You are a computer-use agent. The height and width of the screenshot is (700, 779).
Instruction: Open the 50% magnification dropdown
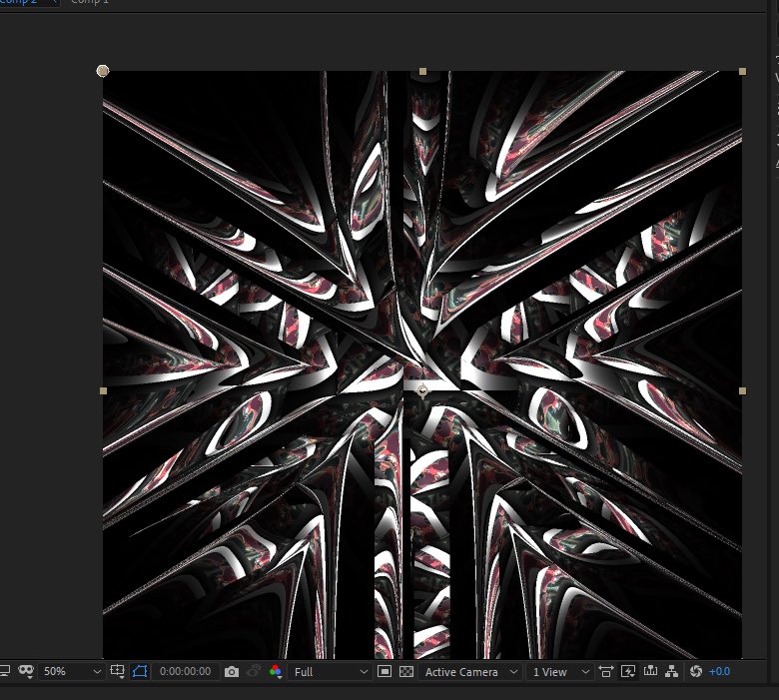71,672
